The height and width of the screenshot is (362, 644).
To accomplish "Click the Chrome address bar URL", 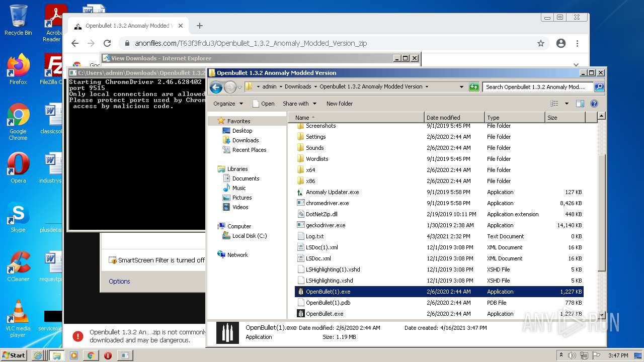I will click(x=251, y=43).
